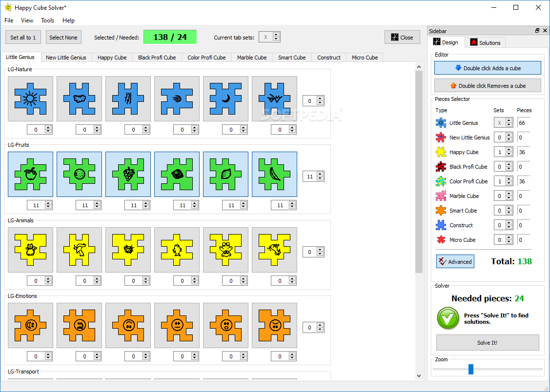Open the File menu
550x392 pixels.
[x=9, y=20]
